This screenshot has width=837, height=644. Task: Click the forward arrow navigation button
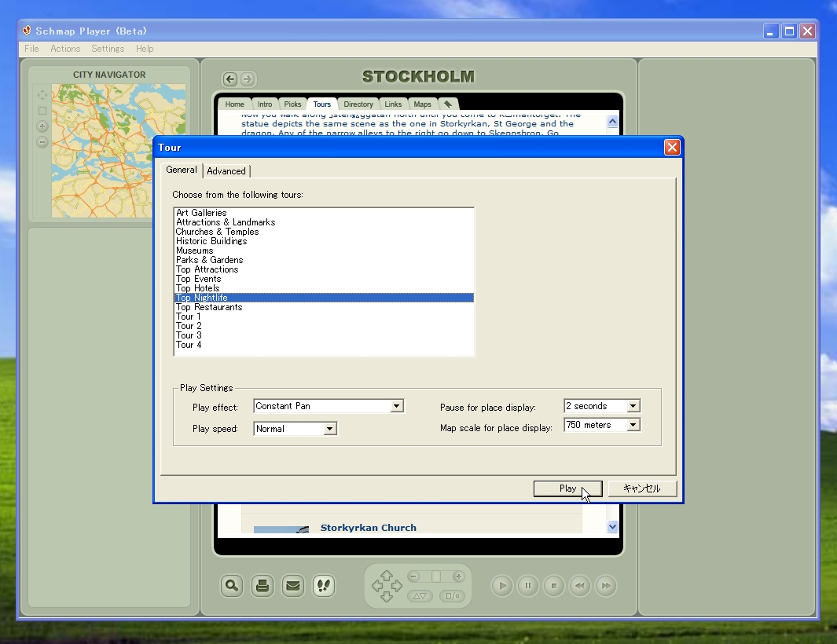247,79
